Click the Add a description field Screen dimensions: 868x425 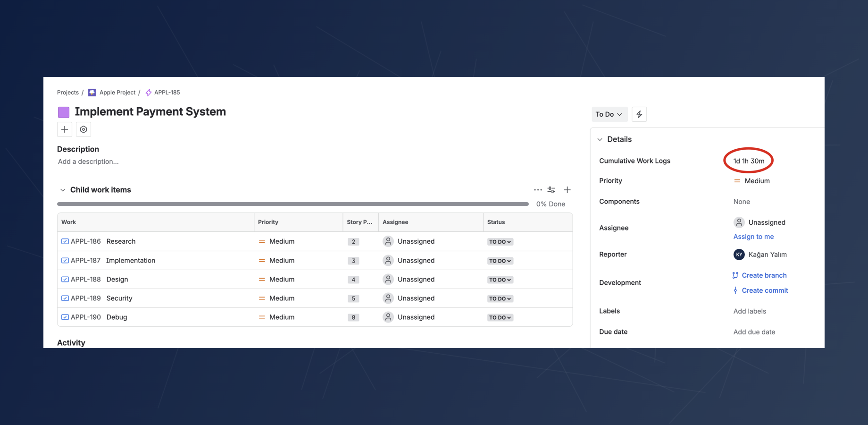(88, 161)
